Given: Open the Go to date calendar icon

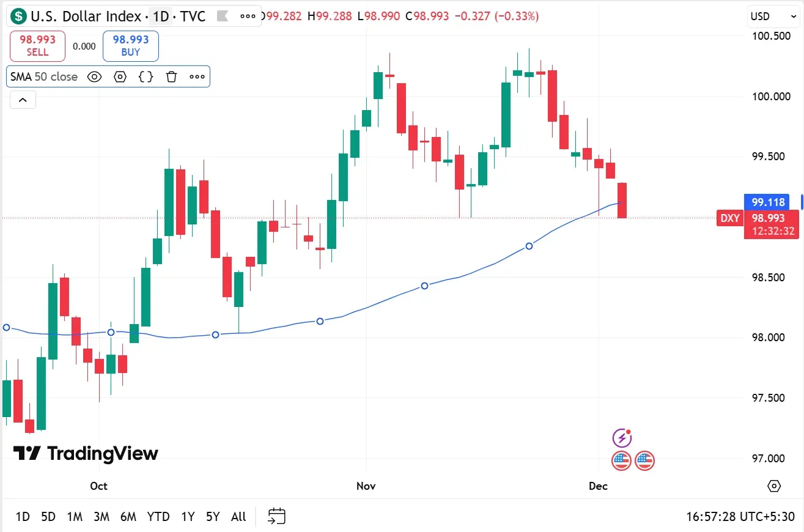Looking at the screenshot, I should [x=277, y=517].
